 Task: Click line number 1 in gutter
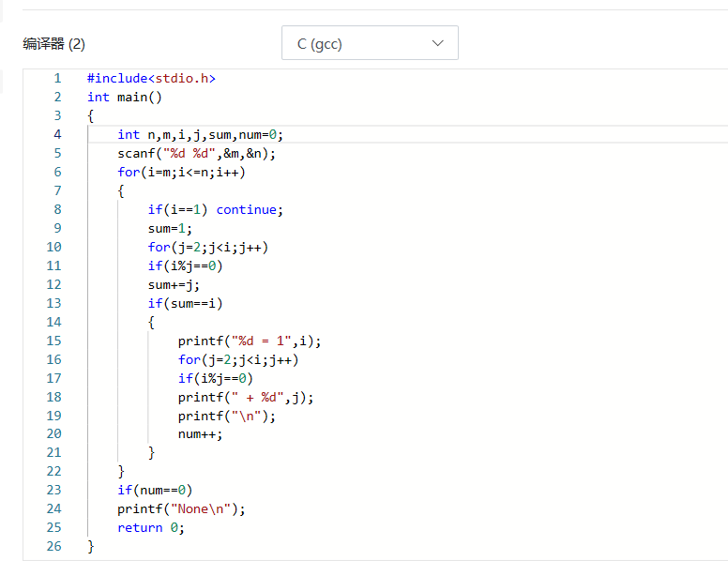[57, 78]
